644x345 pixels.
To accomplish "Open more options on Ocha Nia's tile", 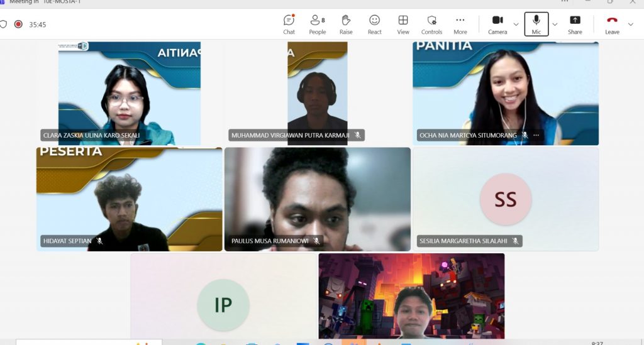I will 536,135.
